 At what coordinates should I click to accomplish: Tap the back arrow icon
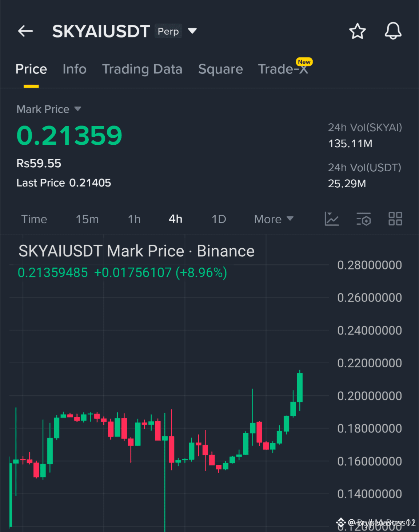[25, 31]
